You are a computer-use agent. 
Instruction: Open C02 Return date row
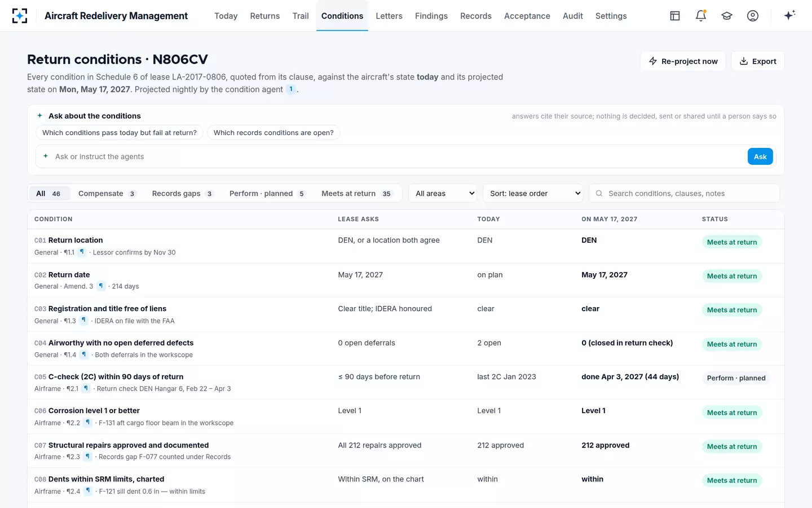tap(405, 280)
